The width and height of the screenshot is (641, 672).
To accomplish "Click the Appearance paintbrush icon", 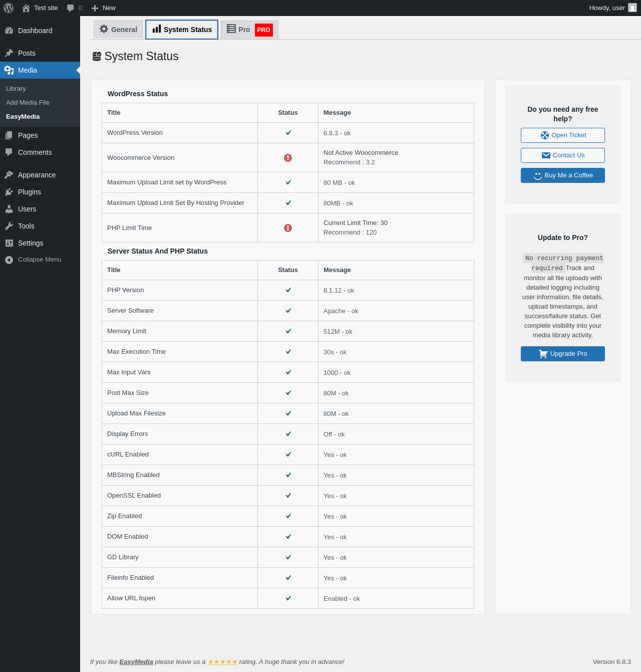I will tap(9, 175).
